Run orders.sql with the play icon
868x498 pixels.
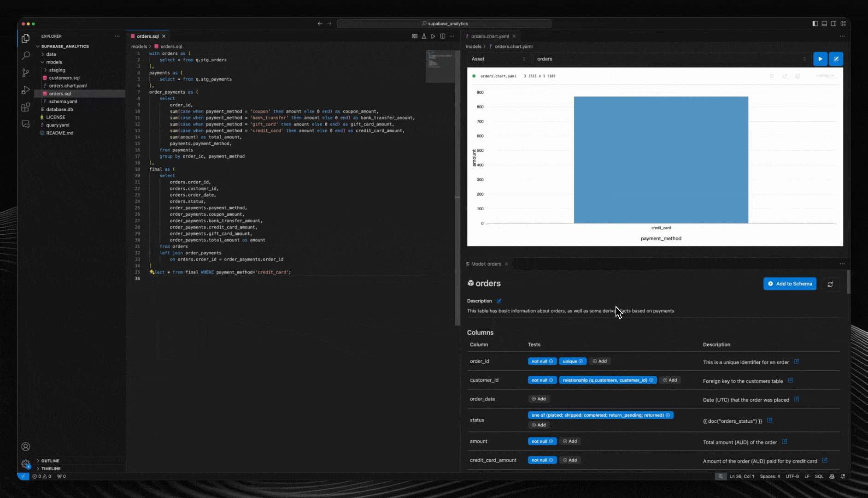[433, 36]
